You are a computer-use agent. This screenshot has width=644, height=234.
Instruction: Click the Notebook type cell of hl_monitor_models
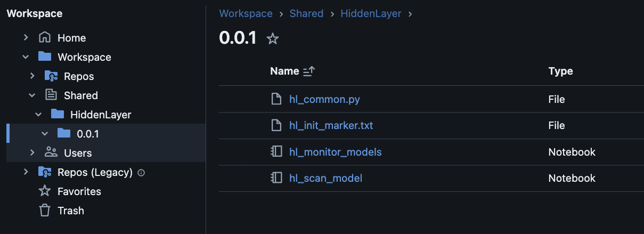point(572,152)
